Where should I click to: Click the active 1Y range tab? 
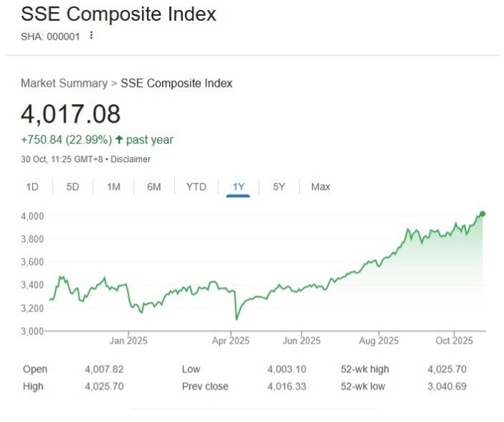[x=238, y=187]
